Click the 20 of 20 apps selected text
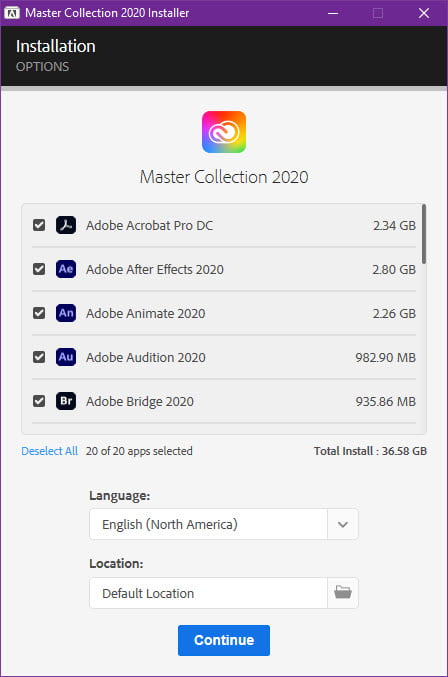 coord(139,451)
